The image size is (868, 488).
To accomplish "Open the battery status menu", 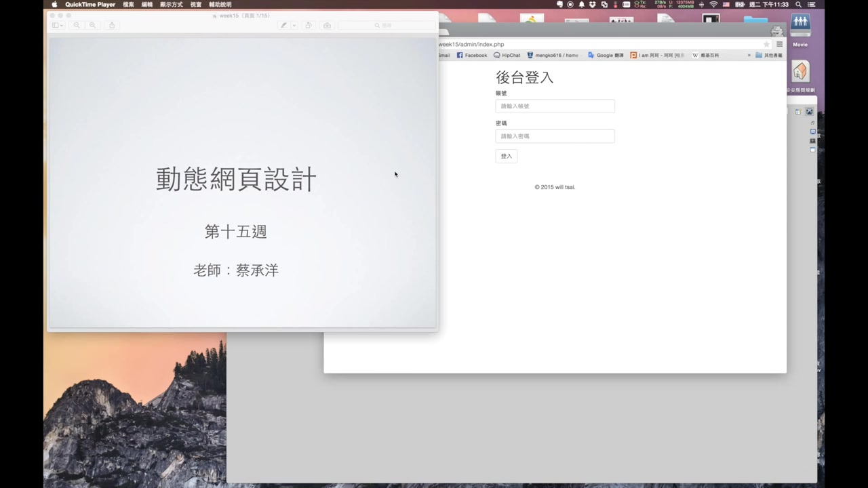I will 740,4.
